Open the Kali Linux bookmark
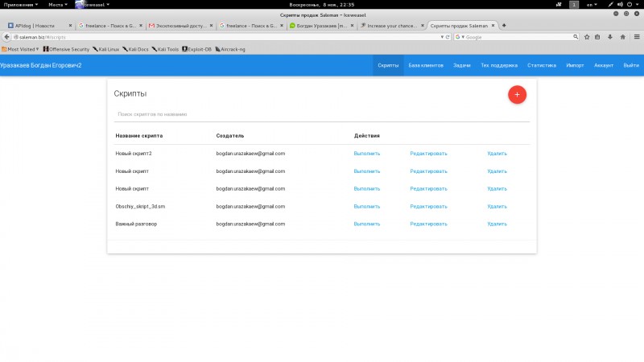 tap(106, 49)
